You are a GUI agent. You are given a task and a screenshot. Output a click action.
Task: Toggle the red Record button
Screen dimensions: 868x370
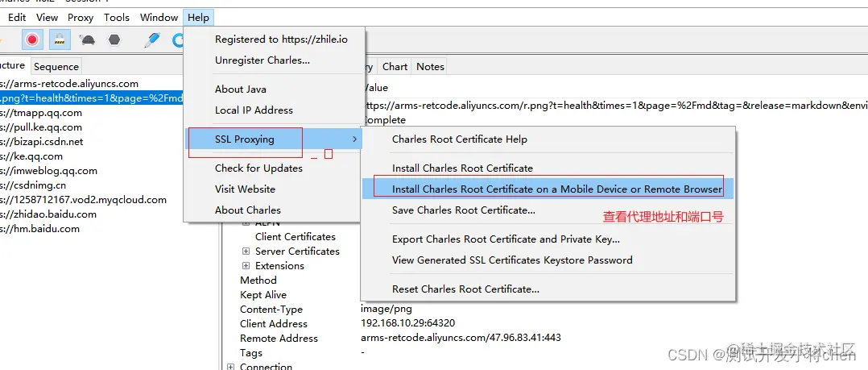pos(32,39)
